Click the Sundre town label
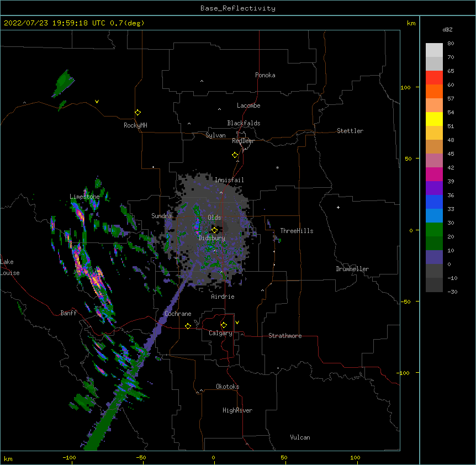This screenshot has width=476, height=465. [x=161, y=216]
